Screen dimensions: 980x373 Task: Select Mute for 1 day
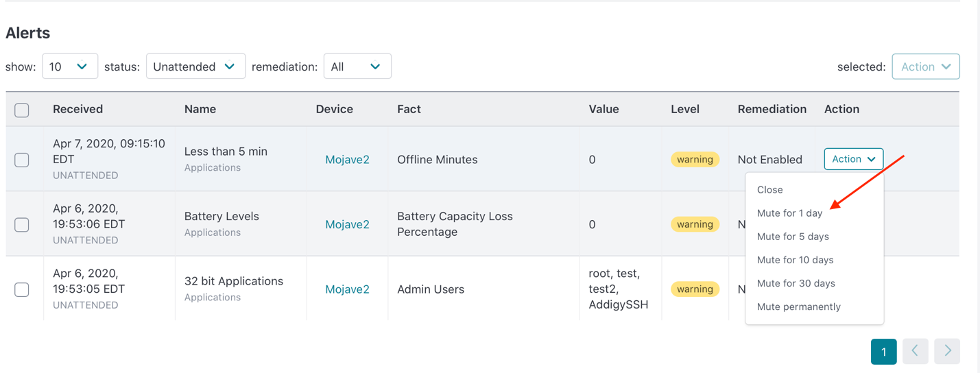789,213
